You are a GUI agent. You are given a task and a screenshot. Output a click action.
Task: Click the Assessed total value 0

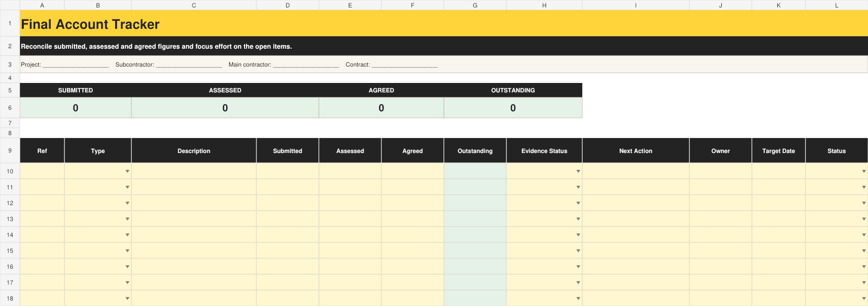(x=225, y=108)
